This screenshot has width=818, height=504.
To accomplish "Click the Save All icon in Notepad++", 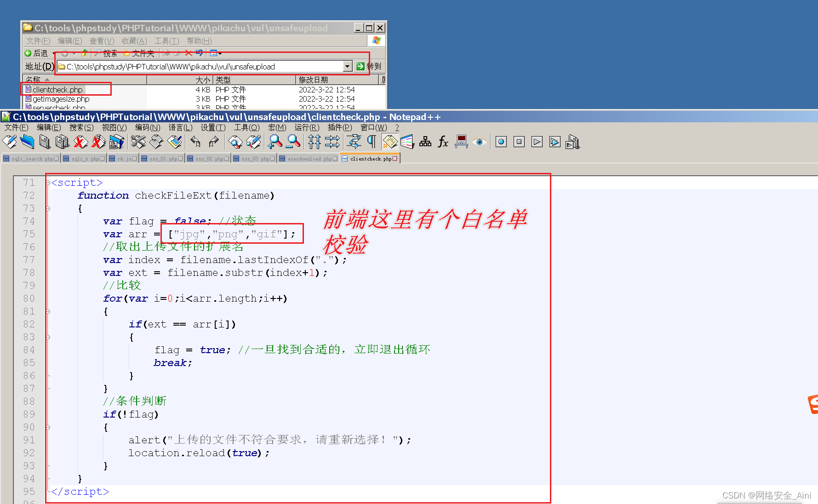I will click(63, 142).
